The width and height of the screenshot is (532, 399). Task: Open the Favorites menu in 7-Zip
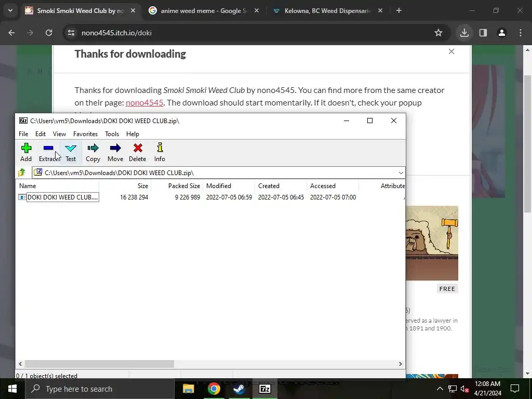click(86, 134)
